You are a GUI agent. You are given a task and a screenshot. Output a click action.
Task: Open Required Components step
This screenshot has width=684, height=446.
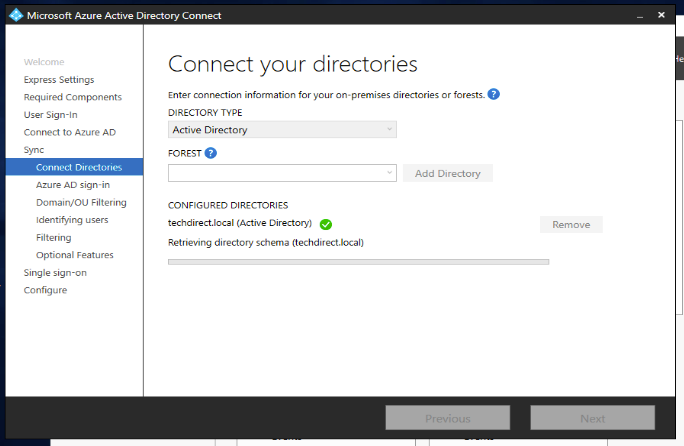[x=73, y=97]
